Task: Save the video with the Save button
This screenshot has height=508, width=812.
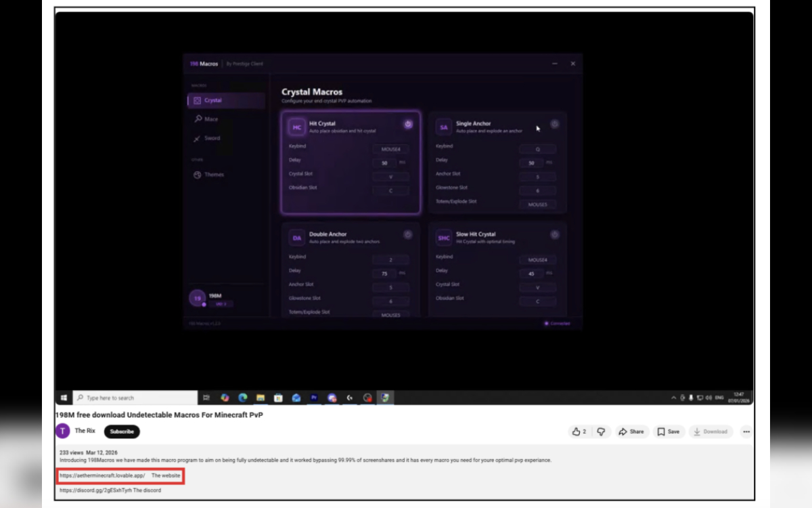Action: click(x=669, y=431)
